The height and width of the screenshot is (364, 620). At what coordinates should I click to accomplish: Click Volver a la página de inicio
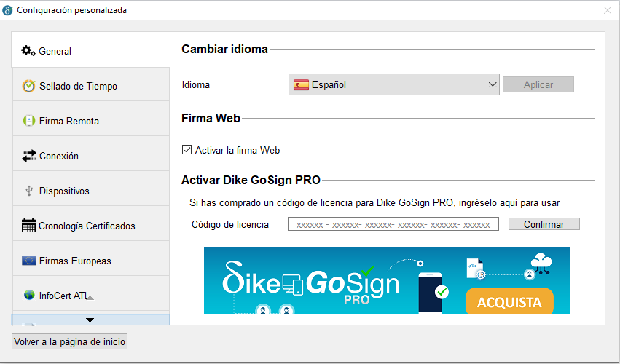coord(70,341)
